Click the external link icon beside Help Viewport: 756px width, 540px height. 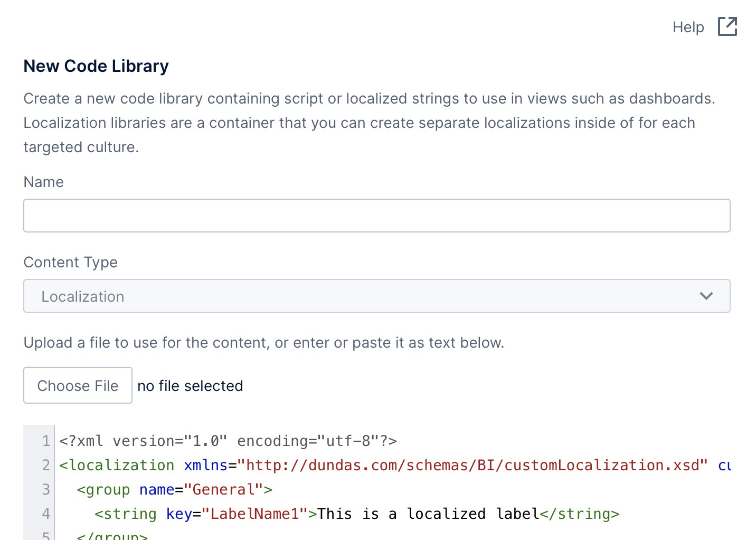pos(727,26)
